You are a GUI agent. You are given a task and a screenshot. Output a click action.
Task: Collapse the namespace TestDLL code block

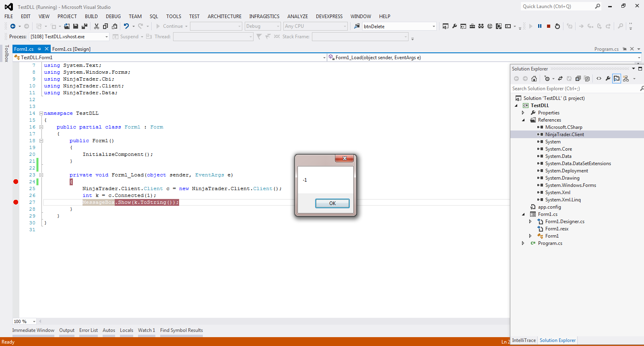[41, 113]
